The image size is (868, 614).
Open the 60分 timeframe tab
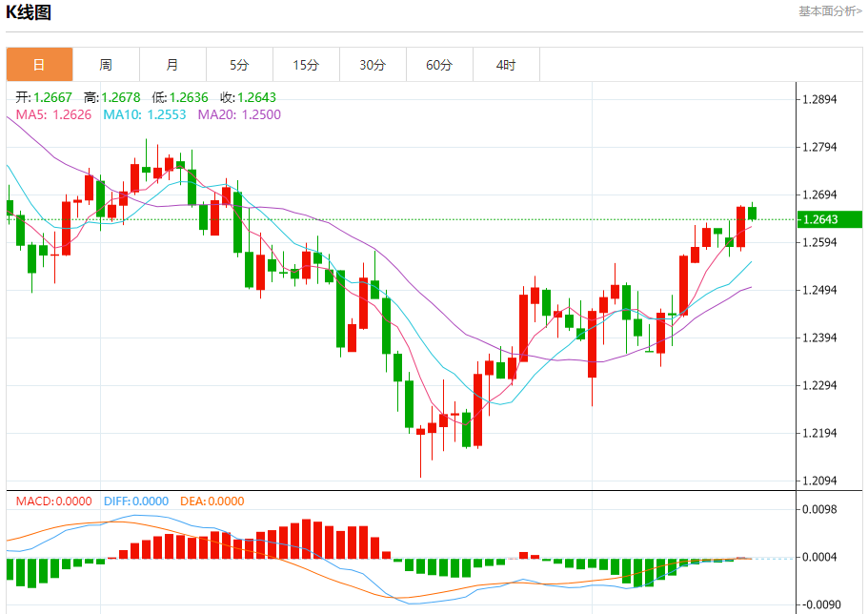tap(439, 65)
